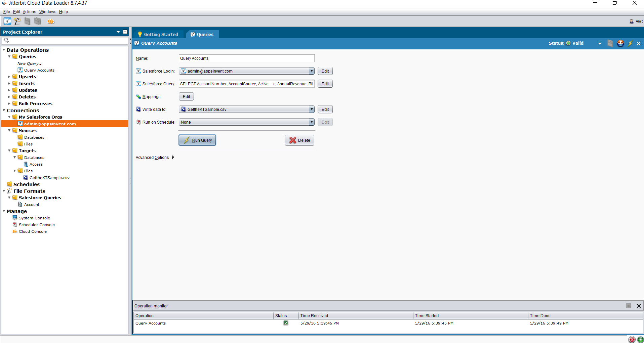The height and width of the screenshot is (343, 644).
Task: Open the Write data to dropdown
Action: coord(312,110)
